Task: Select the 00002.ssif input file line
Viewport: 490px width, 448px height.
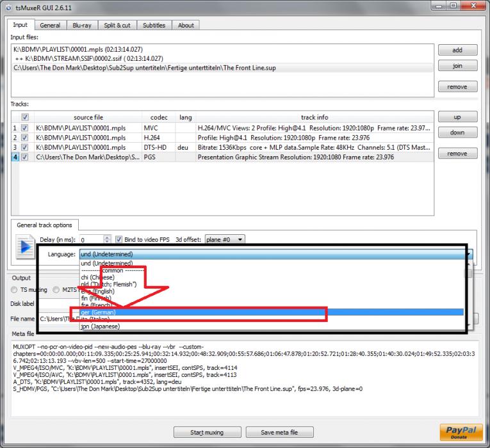Action: [x=222, y=58]
